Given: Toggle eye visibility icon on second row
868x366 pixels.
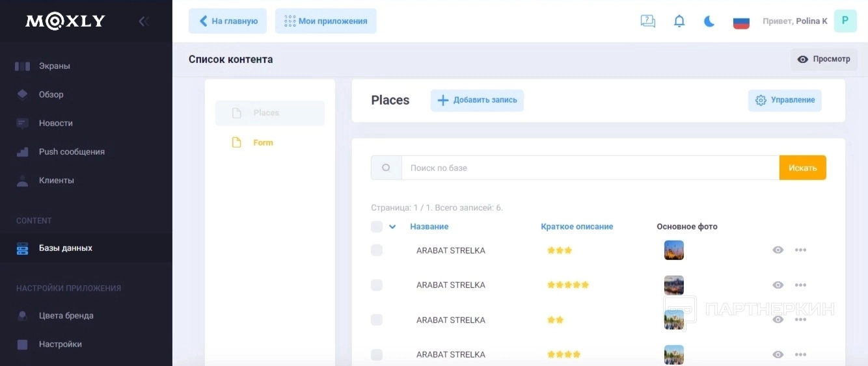Looking at the screenshot, I should tap(778, 285).
